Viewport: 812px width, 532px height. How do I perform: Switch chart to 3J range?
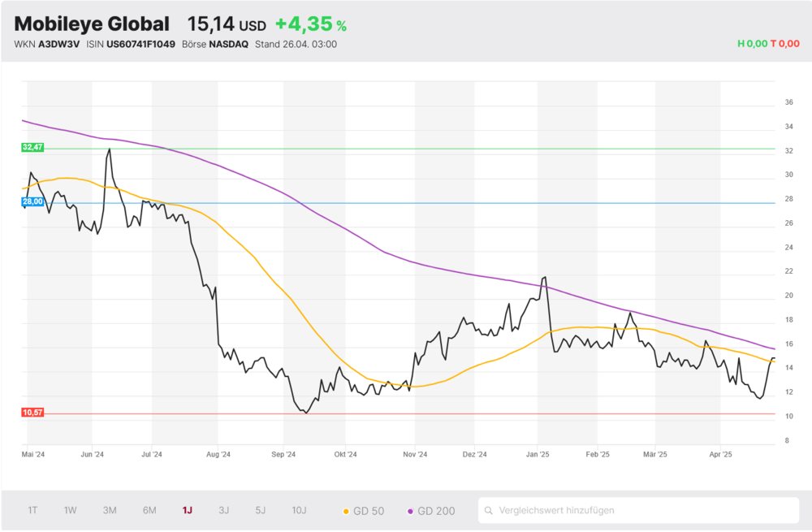pyautogui.click(x=224, y=510)
